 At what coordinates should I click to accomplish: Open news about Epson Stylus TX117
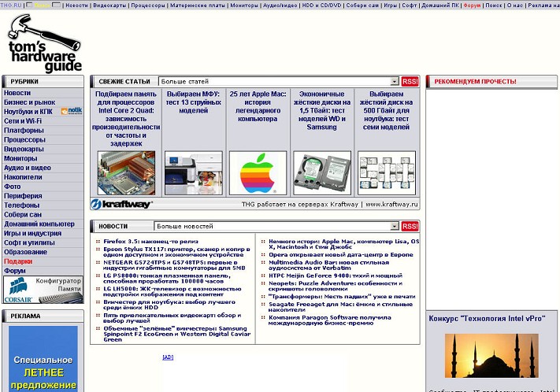176,252
